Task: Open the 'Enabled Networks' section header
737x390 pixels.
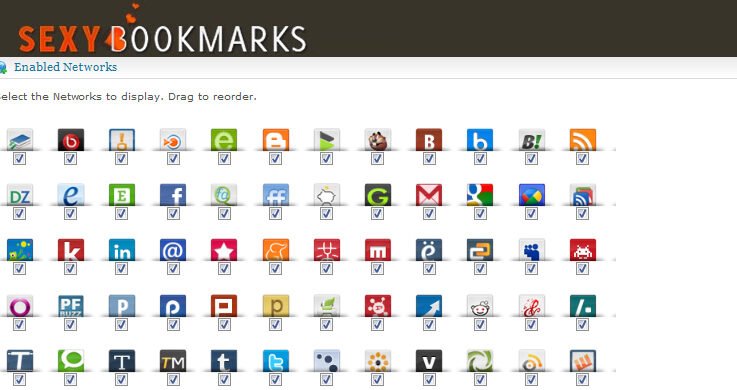Action: pos(65,67)
